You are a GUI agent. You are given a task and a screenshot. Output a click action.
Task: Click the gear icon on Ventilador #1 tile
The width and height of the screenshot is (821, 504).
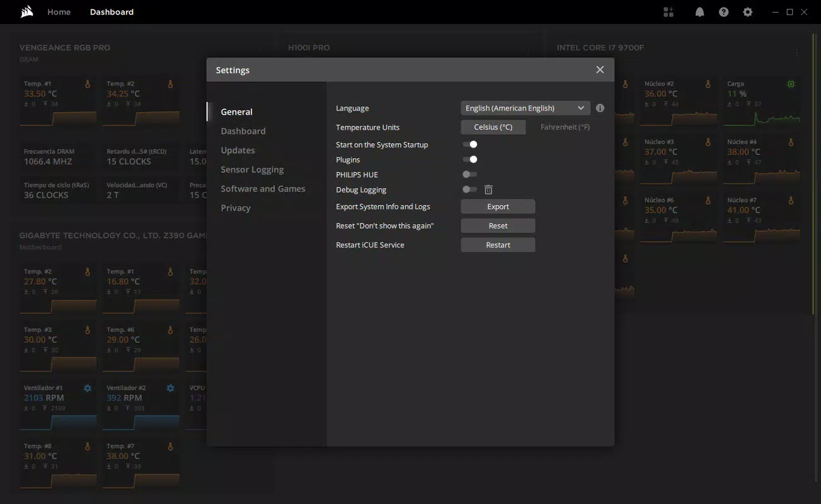(88, 388)
